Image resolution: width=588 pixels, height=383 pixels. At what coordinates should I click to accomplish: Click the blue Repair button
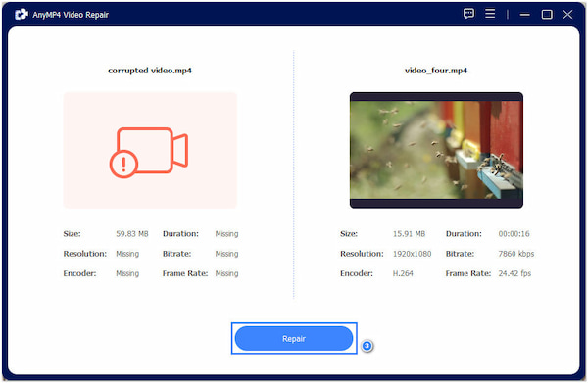pos(294,338)
